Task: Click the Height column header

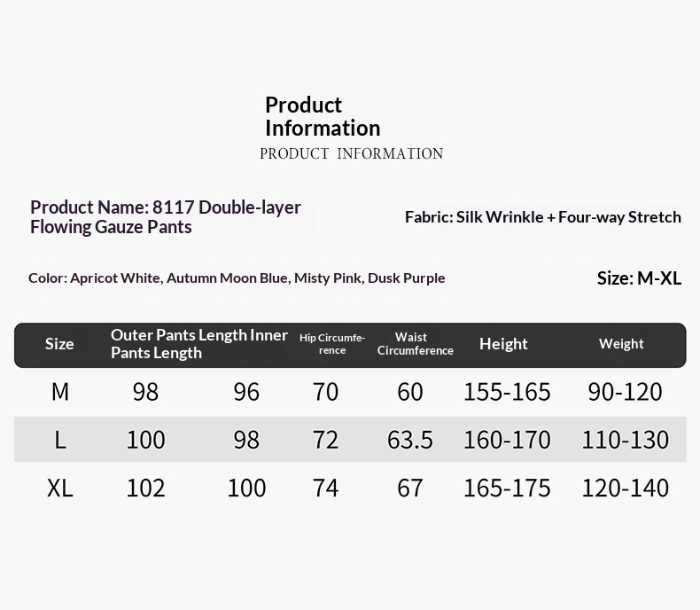Action: [x=503, y=344]
